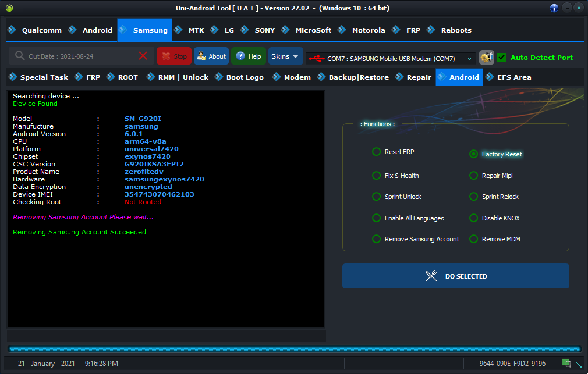
Task: Click the model value SM-G920I
Action: coord(143,119)
